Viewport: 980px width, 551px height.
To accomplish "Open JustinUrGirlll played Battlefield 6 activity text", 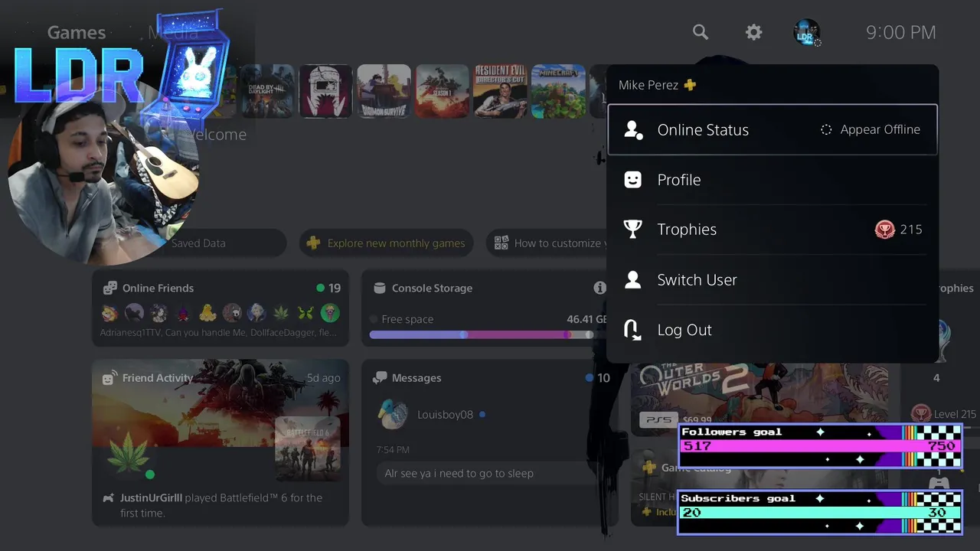I will tap(220, 505).
